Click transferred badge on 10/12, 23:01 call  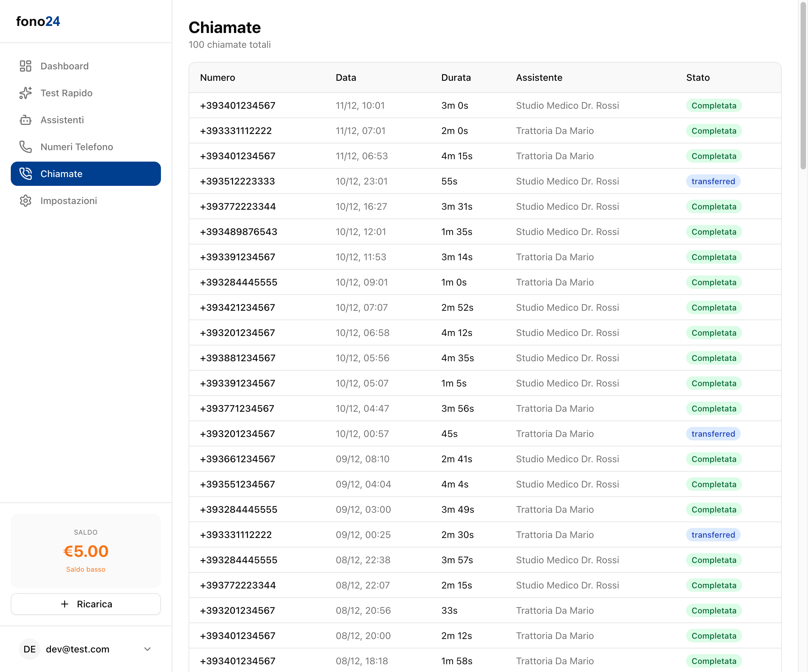click(x=713, y=181)
